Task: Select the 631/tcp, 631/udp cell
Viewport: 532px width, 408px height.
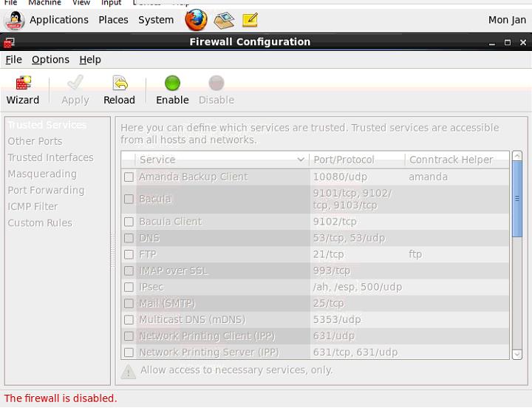Action: (355, 352)
